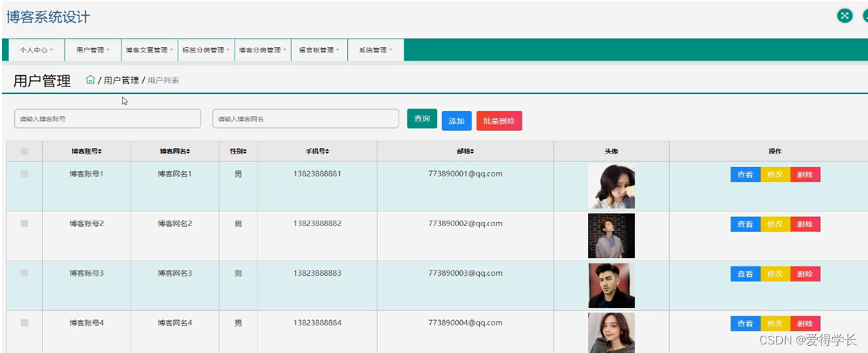Edit 博客账号2 using 修改 button
Viewport: 868px width, 353px height.
pyautogui.click(x=775, y=224)
